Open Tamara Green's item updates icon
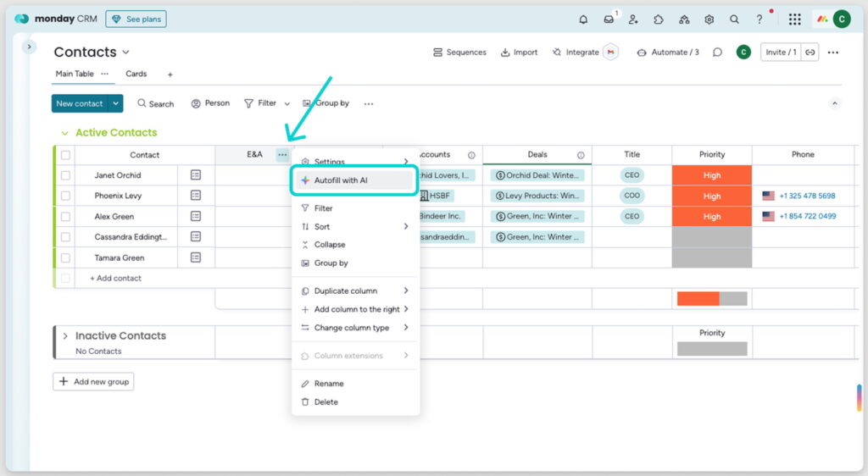 click(x=196, y=257)
